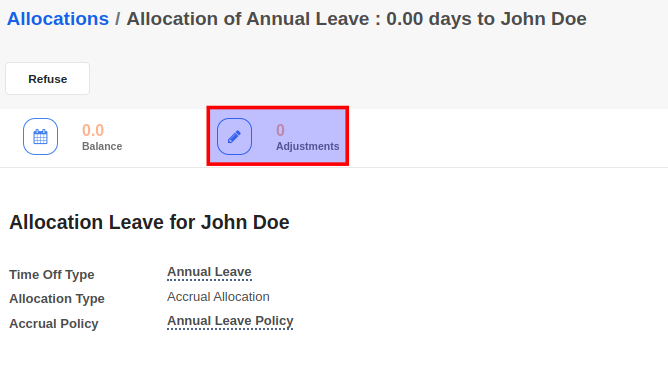The height and width of the screenshot is (382, 668).
Task: Click the 0.0 balance value
Action: (93, 130)
